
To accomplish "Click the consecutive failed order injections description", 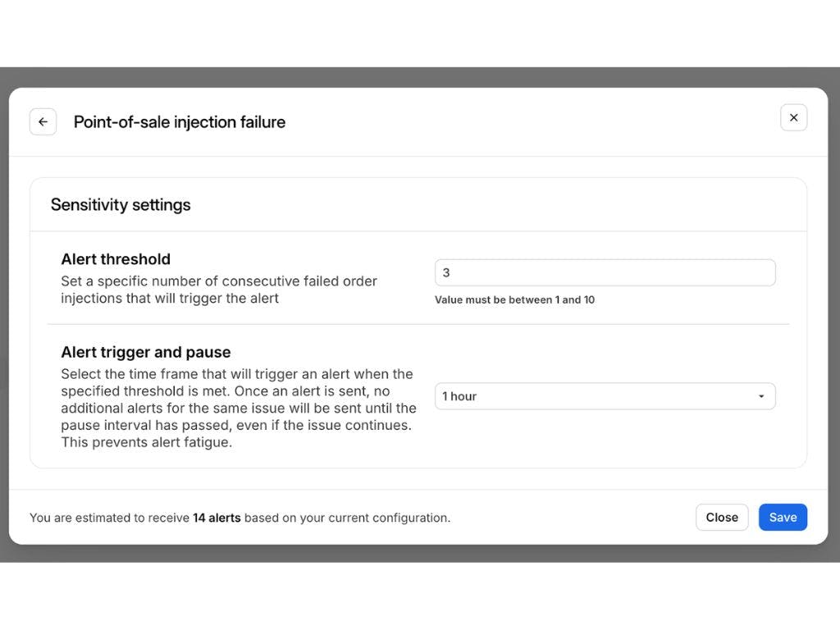I will 219,290.
